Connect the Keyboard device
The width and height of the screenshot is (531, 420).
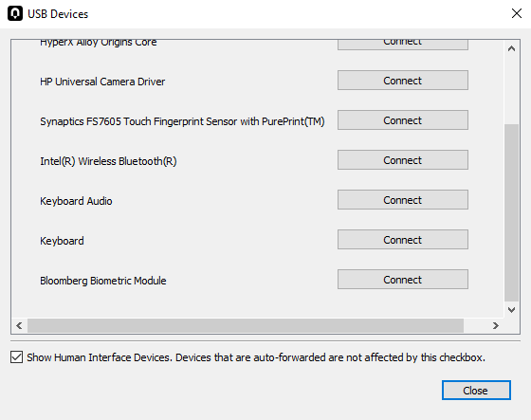point(403,240)
